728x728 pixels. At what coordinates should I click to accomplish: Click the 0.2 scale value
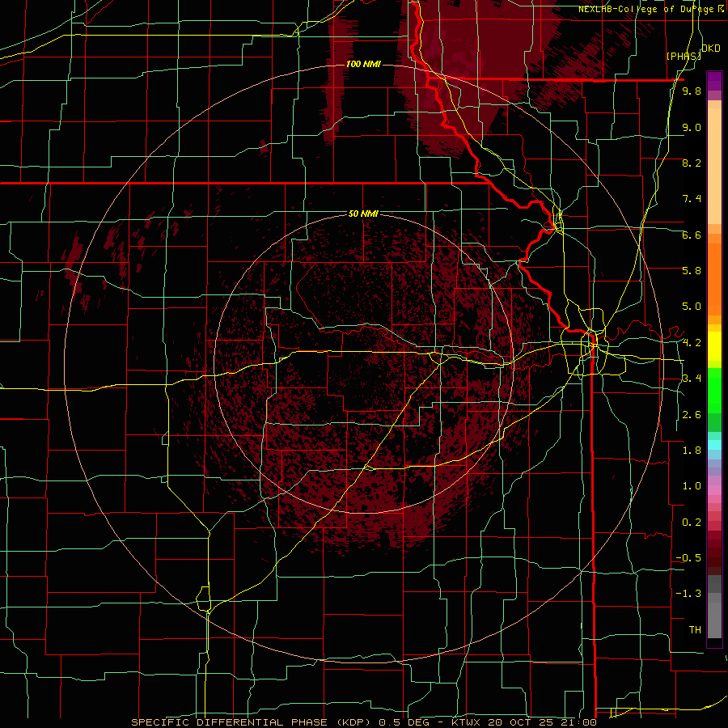pyautogui.click(x=692, y=523)
